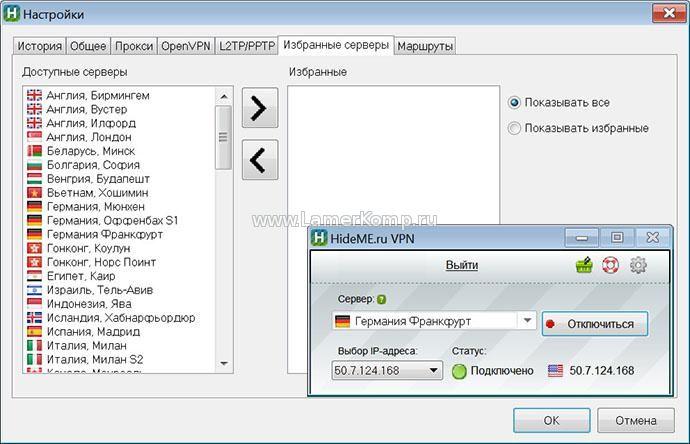
Task: Switch to the L2TP/PPTP tab
Action: (247, 46)
